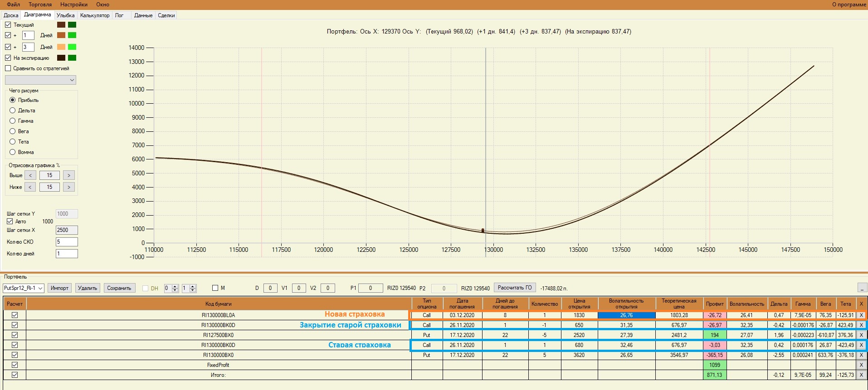The image size is (868, 390).
Task: Collapse the portfolio panel with underscore button
Action: pyautogui.click(x=862, y=288)
